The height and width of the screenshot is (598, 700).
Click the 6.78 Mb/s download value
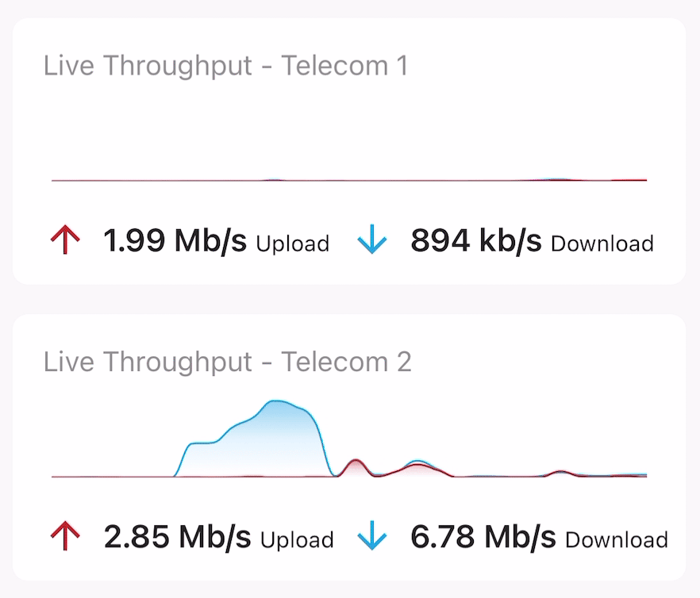pyautogui.click(x=483, y=536)
